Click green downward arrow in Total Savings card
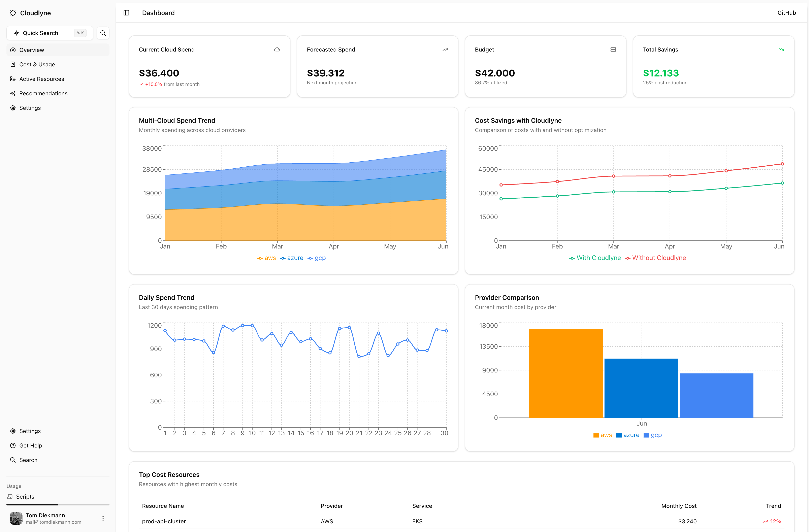The image size is (809, 532). [781, 50]
